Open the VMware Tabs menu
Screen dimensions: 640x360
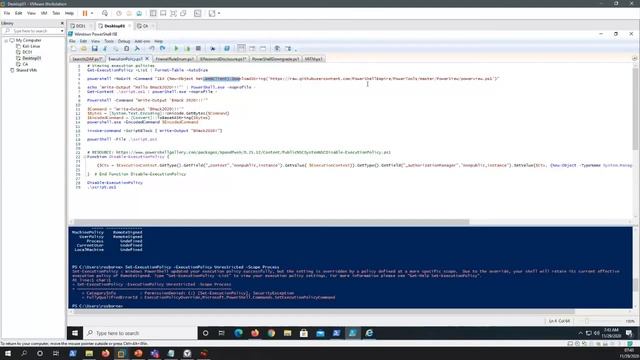[56, 13]
